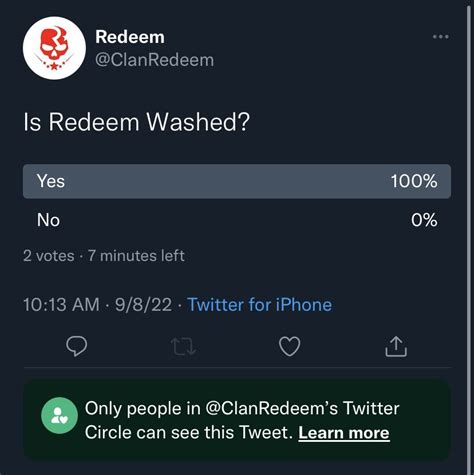Click the 2 votes poll count
Image resolution: width=474 pixels, height=475 pixels.
[x=49, y=256]
